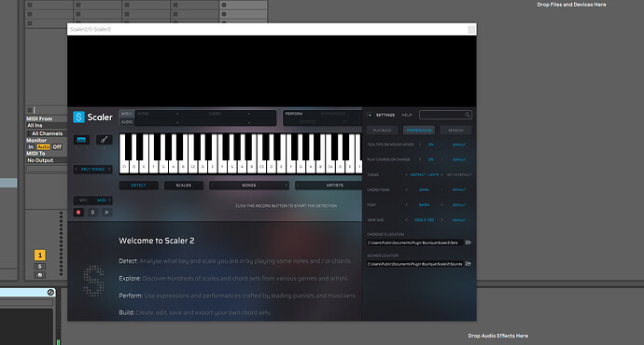
Task: Open the Settings section header
Action: click(385, 115)
